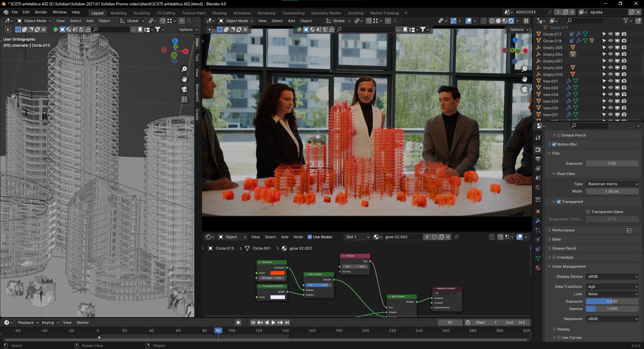Set right viewport shading to Wireframe
The width and height of the screenshot is (644, 349).
pos(492,21)
